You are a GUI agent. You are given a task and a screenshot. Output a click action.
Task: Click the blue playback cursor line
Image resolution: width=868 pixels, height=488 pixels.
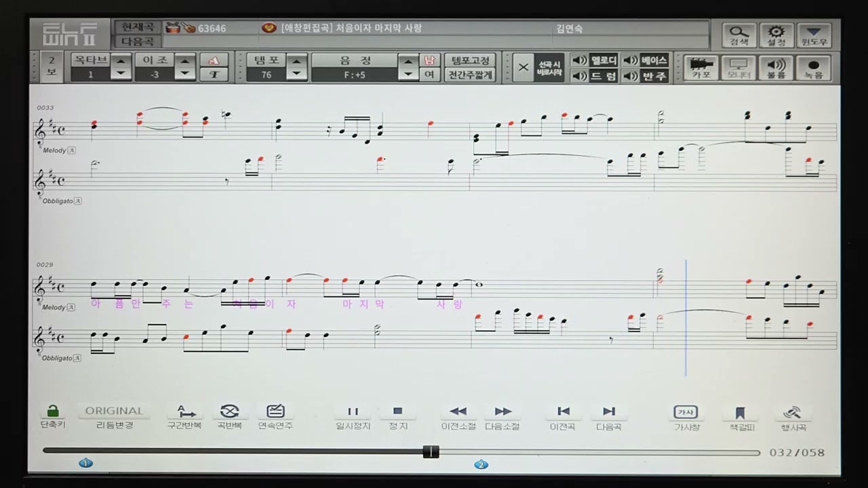pyautogui.click(x=686, y=317)
